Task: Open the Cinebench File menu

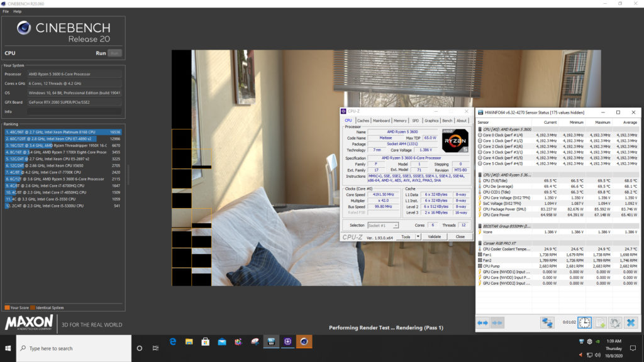Action: [x=5, y=11]
